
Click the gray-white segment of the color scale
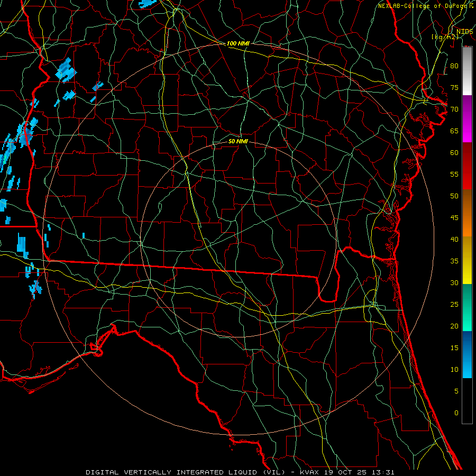(x=467, y=71)
